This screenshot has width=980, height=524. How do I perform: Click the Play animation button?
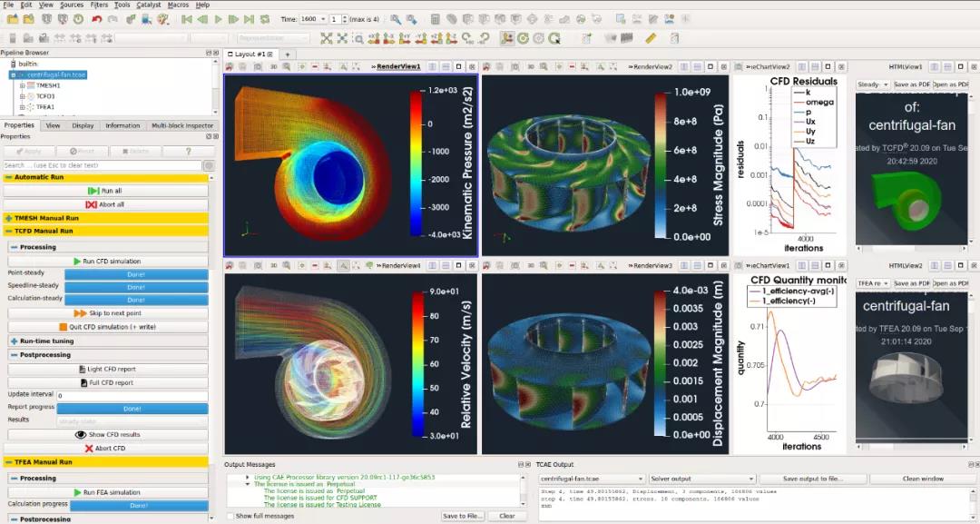pos(218,19)
